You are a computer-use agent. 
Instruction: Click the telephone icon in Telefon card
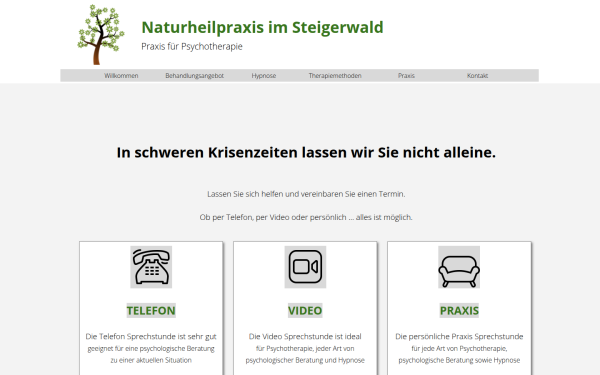(x=151, y=267)
